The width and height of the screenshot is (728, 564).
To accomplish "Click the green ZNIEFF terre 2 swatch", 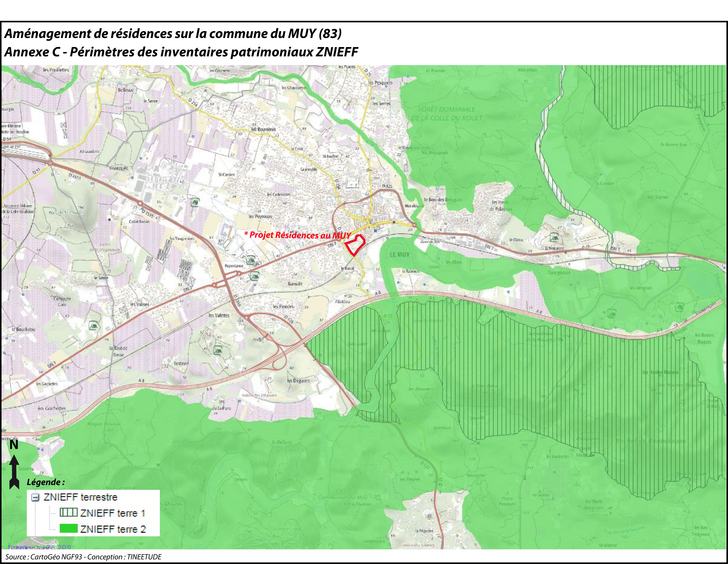I will 69,529.
